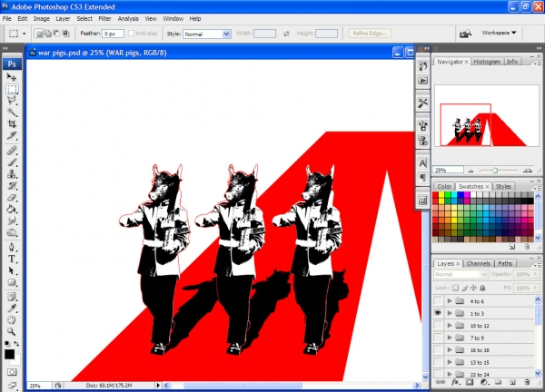Screen dimensions: 545x392
Task: Move the Navigator zoom slider
Action: (x=495, y=171)
